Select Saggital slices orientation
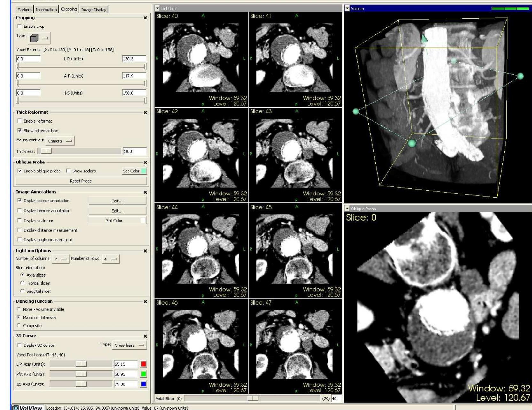This screenshot has height=410, width=532. point(22,291)
